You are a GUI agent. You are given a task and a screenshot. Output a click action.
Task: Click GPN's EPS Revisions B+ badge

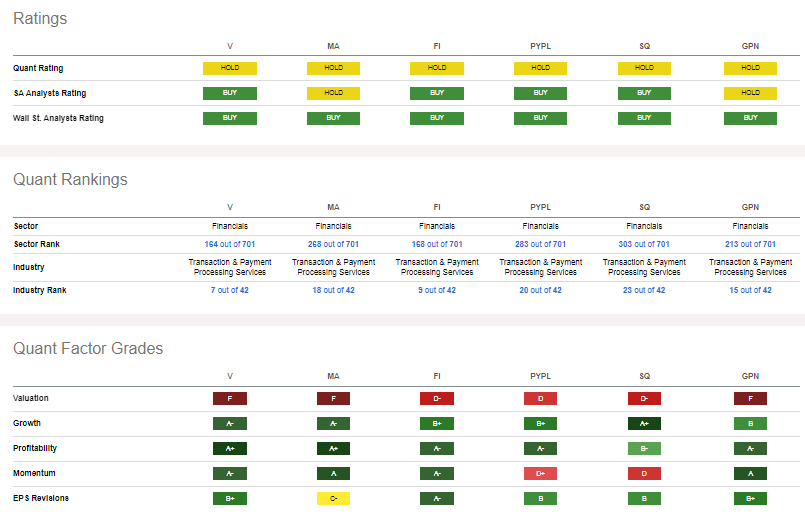[x=750, y=499]
